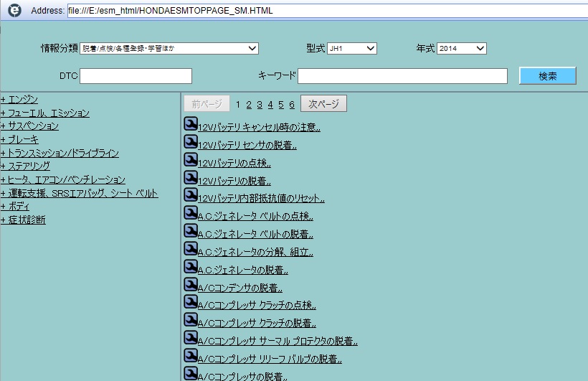The image size is (588, 381).
Task: Go to results page 6
Action: (x=292, y=105)
